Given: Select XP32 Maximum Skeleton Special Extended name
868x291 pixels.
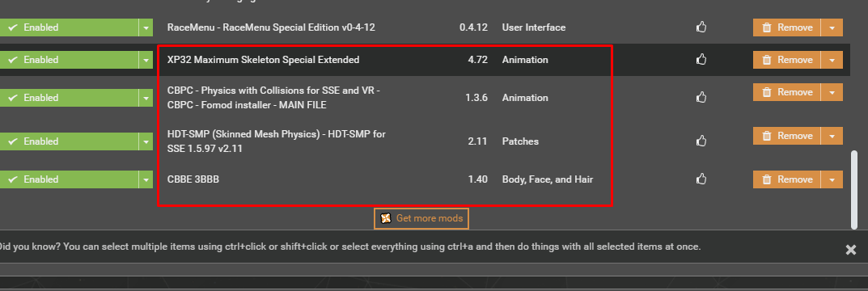Looking at the screenshot, I should tap(264, 59).
